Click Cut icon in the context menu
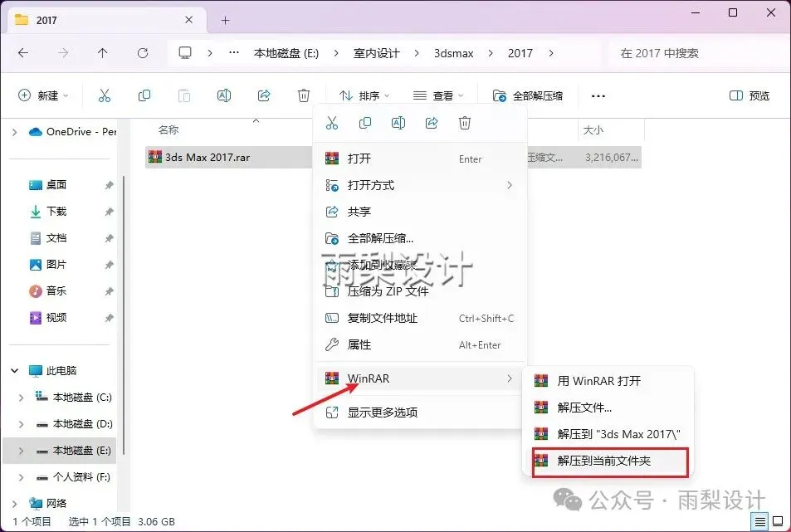This screenshot has width=791, height=532. pos(332,123)
